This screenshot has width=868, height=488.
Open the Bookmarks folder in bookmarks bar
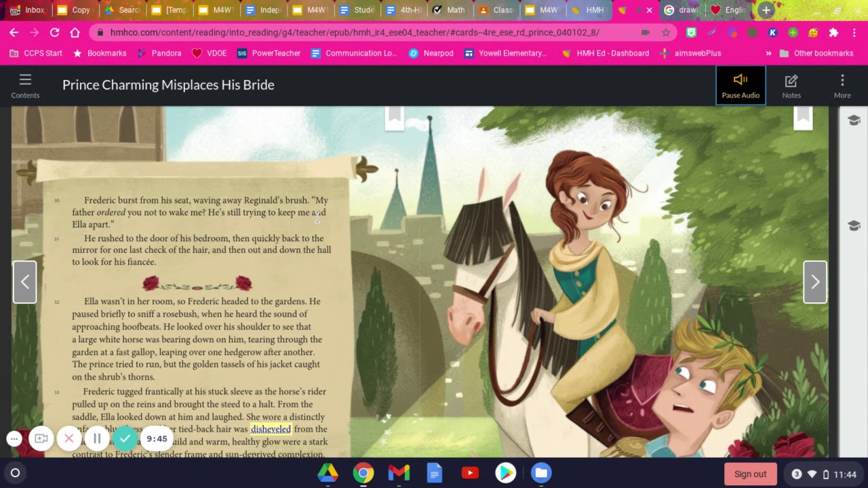point(100,53)
